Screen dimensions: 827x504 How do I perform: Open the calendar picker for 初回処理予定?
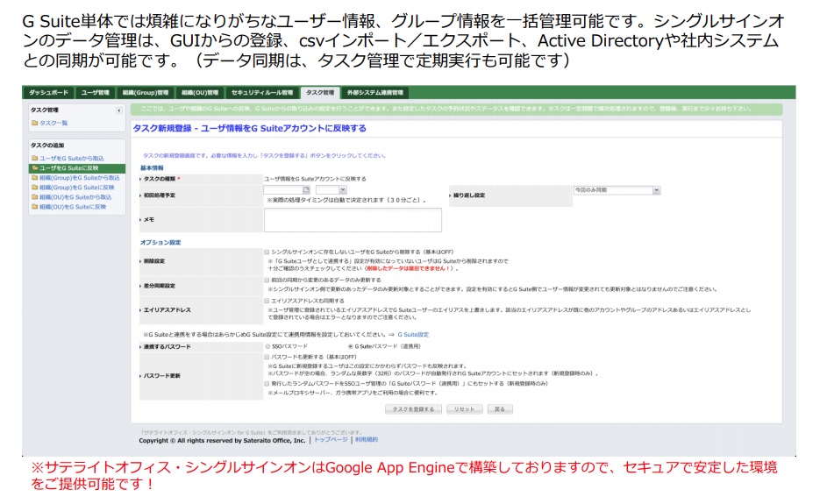(306, 189)
